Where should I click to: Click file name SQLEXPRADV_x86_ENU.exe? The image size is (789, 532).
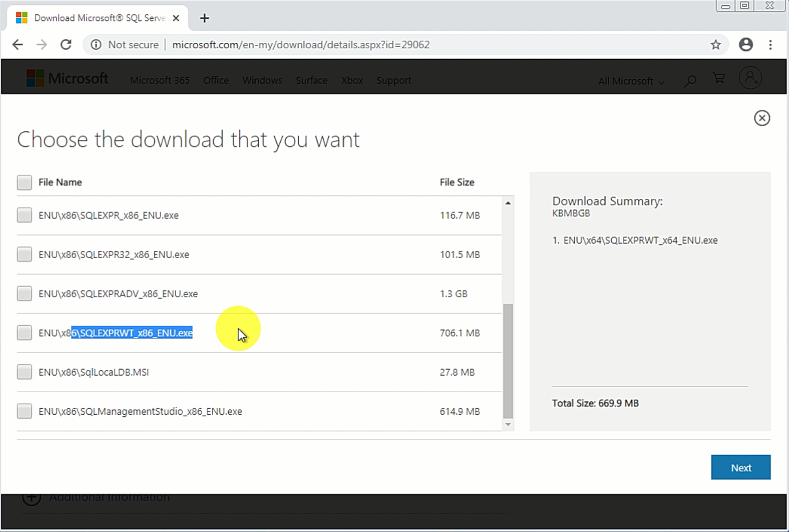click(x=118, y=294)
